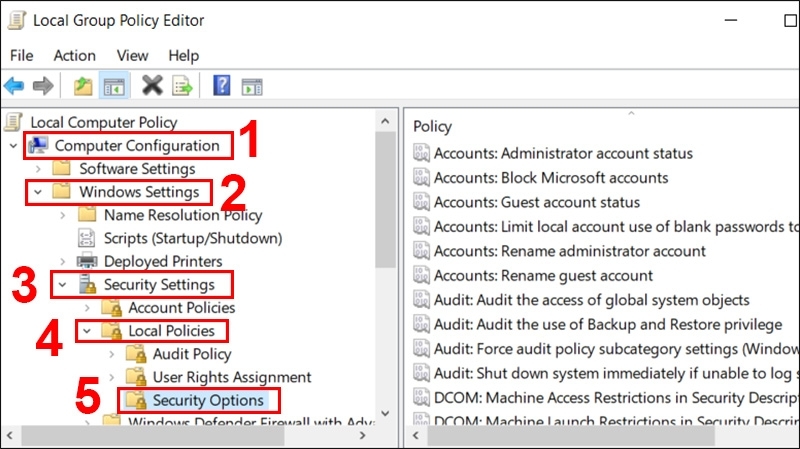This screenshot has width=800, height=449.
Task: Click the Export List toolbar icon
Action: coord(181,86)
